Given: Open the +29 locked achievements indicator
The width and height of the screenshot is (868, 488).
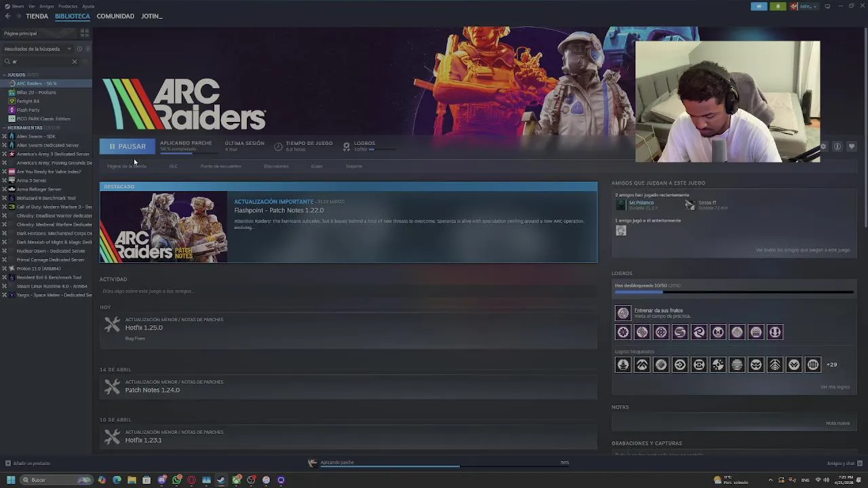Looking at the screenshot, I should click(x=831, y=365).
